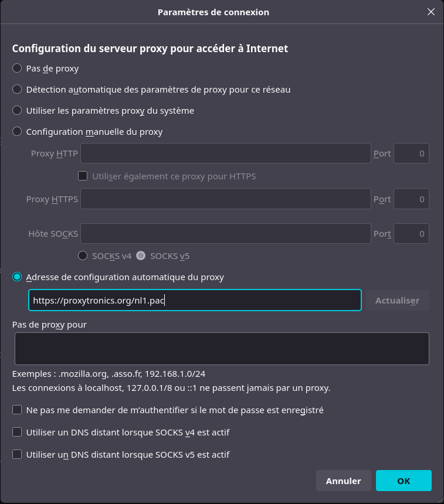
Task: Enable "Configuration manuelle du proxy" option
Action: click(18, 132)
